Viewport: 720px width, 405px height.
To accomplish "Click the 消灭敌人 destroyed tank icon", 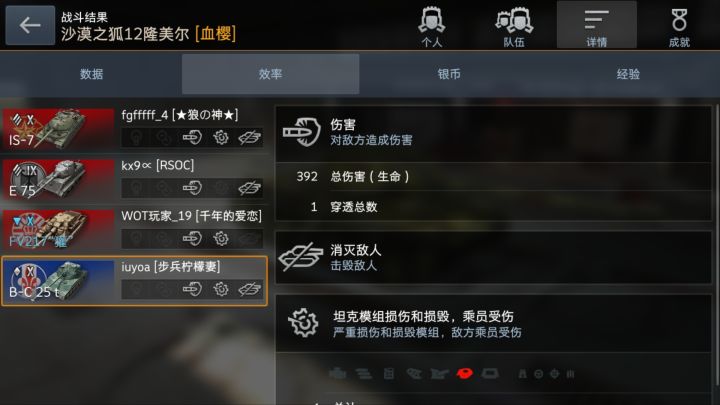I will pyautogui.click(x=301, y=257).
